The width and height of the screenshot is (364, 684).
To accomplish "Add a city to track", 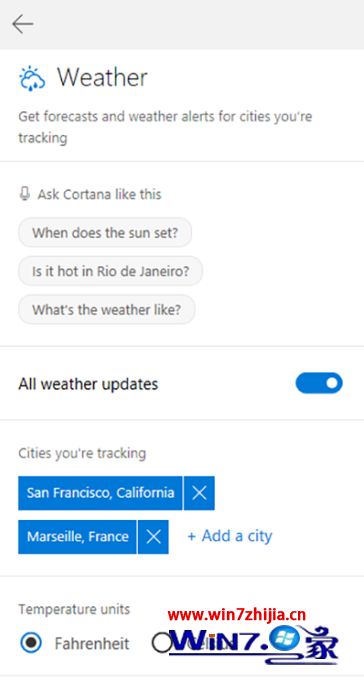I will [x=230, y=536].
